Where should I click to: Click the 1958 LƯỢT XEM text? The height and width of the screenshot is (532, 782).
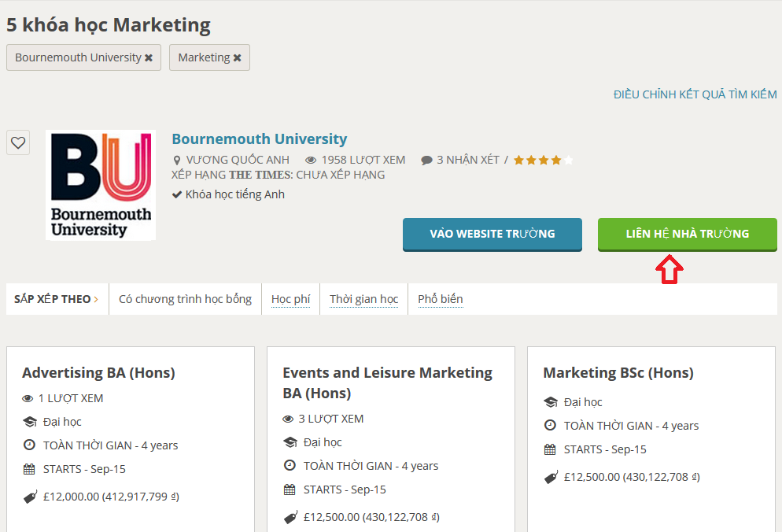tap(363, 161)
